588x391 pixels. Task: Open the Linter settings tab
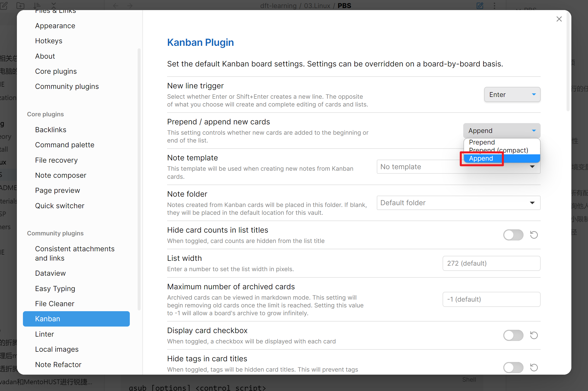click(x=45, y=334)
